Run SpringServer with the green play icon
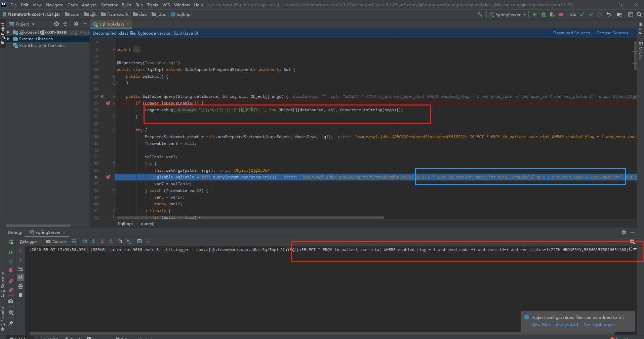644x339 pixels. [535, 14]
